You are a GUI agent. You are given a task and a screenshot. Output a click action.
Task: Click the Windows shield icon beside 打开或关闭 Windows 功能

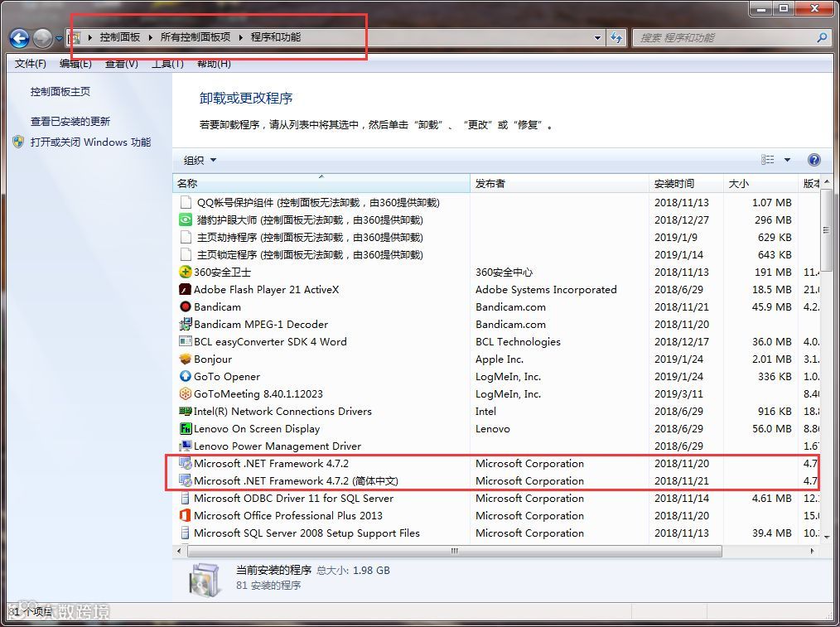(18, 142)
